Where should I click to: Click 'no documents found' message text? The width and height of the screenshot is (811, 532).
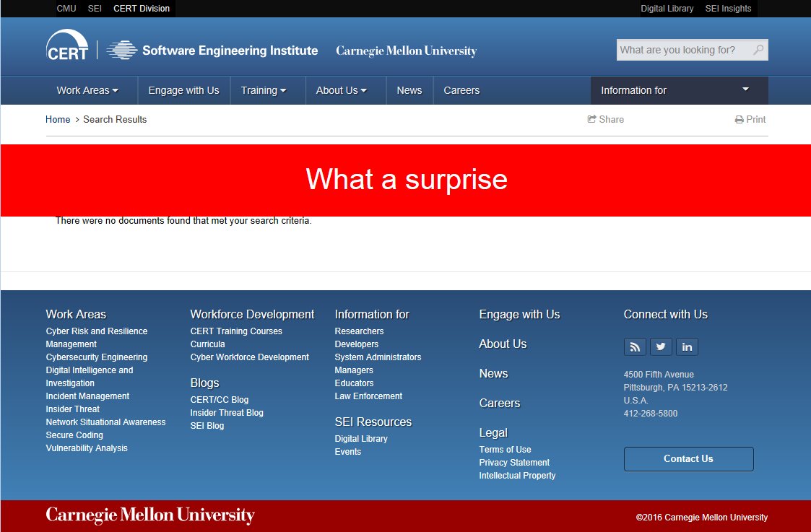click(183, 221)
